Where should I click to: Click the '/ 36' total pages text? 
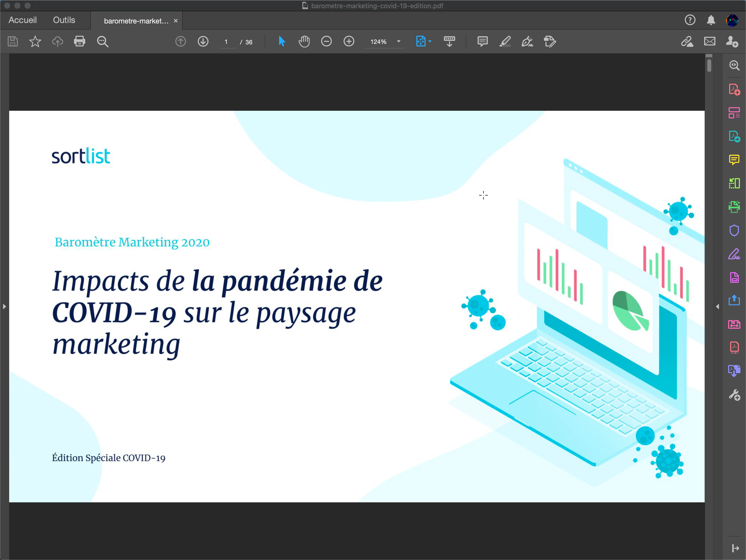coord(246,42)
